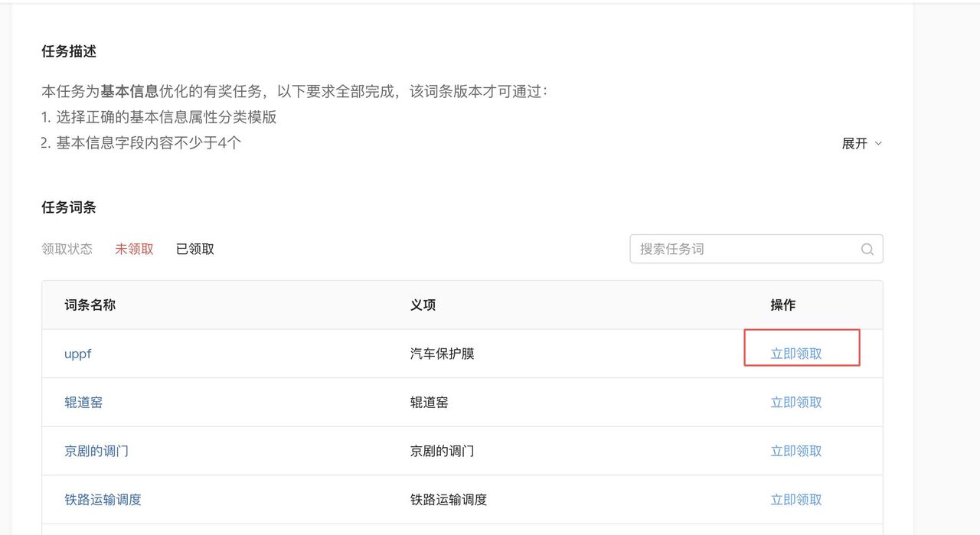Image resolution: width=980 pixels, height=535 pixels.
Task: Click the chevron next to 展开
Action: coord(877,143)
